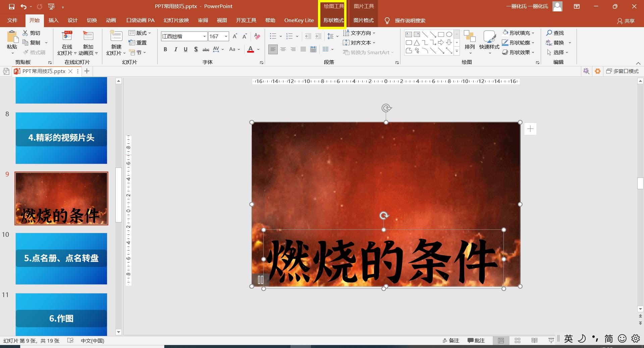Screen dimensions: 644x348
Task: Toggle Italic formatting
Action: (175, 50)
